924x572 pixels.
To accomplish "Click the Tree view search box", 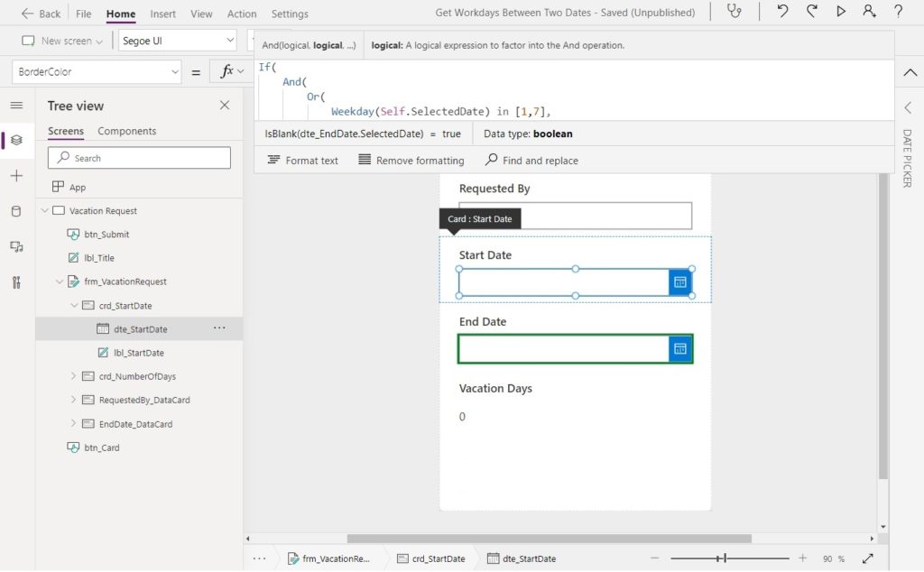I will (138, 157).
